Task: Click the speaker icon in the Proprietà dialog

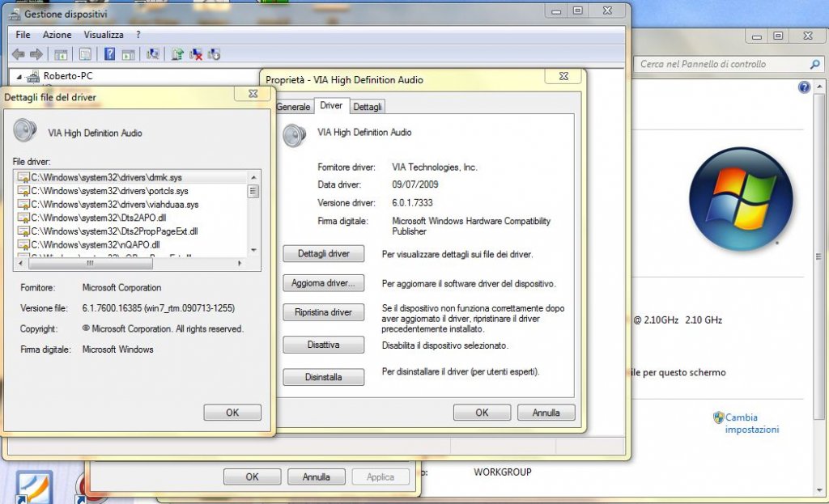Action: pyautogui.click(x=294, y=135)
